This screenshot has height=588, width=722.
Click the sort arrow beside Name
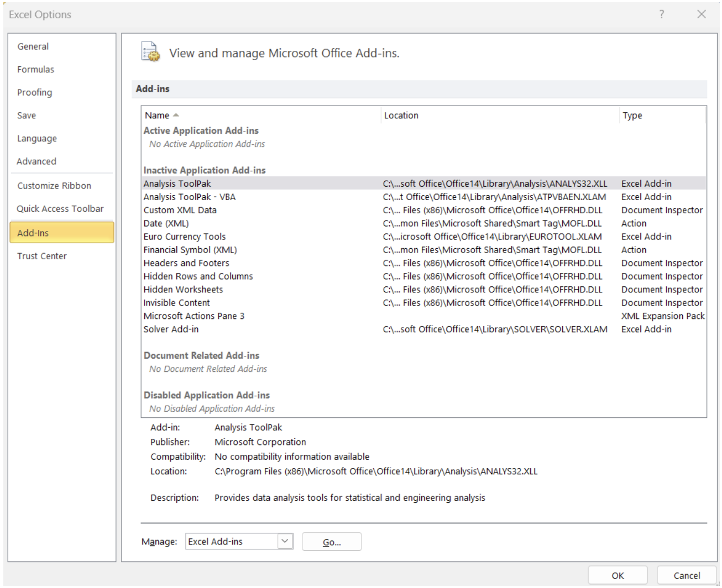click(176, 115)
